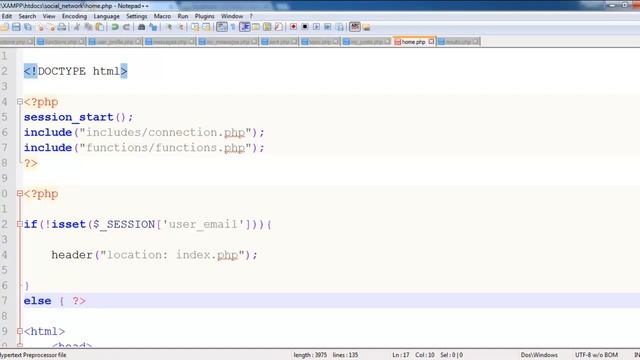640x360 pixels.
Task: Click the session_start(); line
Action: [x=78, y=117]
